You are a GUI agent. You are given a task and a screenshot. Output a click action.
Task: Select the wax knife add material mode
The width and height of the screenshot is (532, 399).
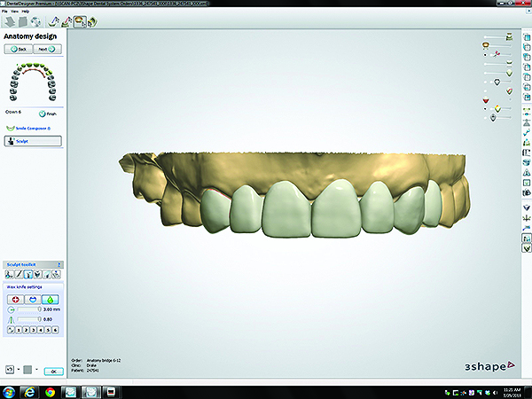click(x=16, y=300)
